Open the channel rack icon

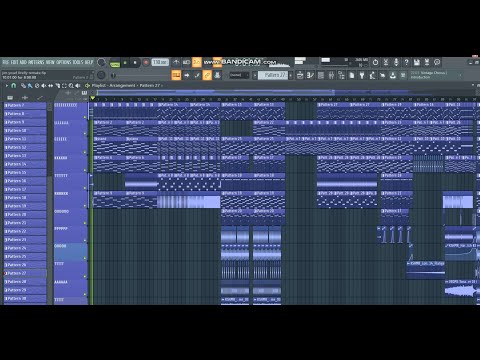click(x=321, y=76)
